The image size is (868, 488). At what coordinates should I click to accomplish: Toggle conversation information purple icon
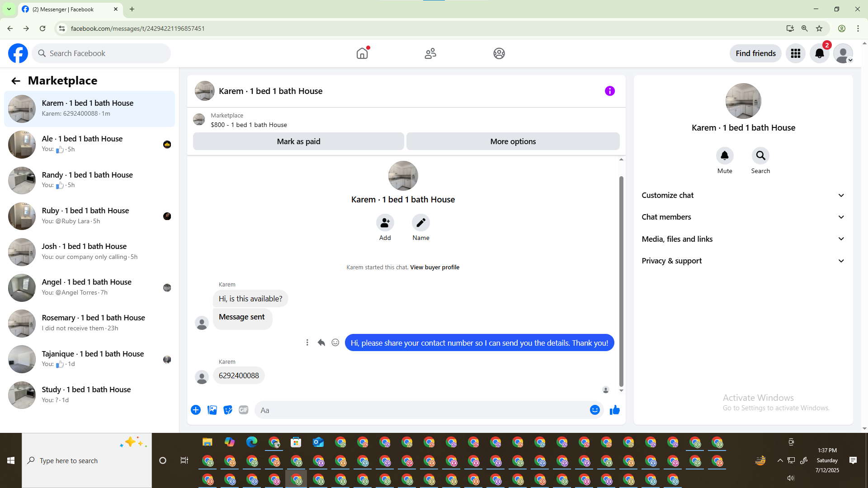(x=609, y=91)
